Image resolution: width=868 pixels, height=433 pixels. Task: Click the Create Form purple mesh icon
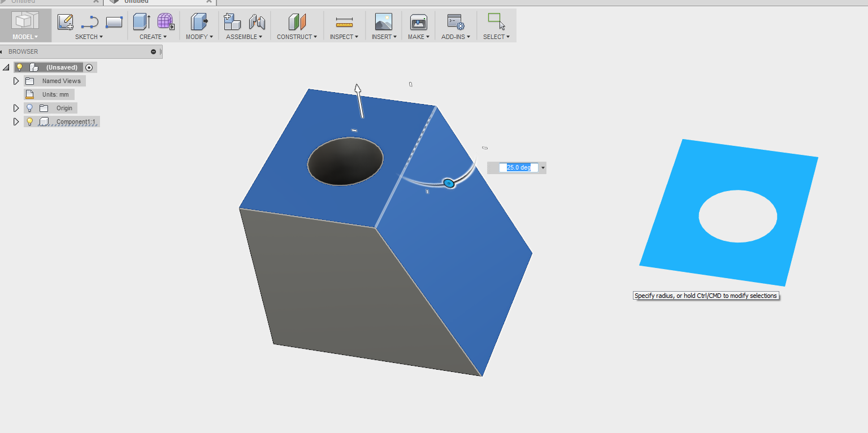coord(166,21)
